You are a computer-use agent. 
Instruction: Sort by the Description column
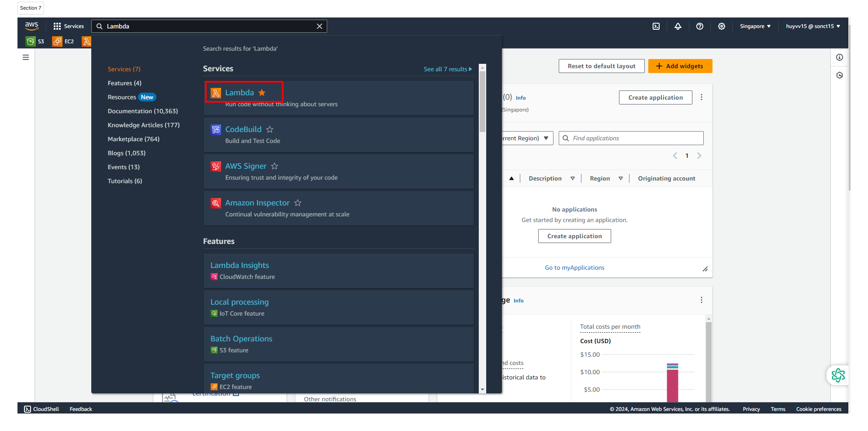[x=552, y=178]
